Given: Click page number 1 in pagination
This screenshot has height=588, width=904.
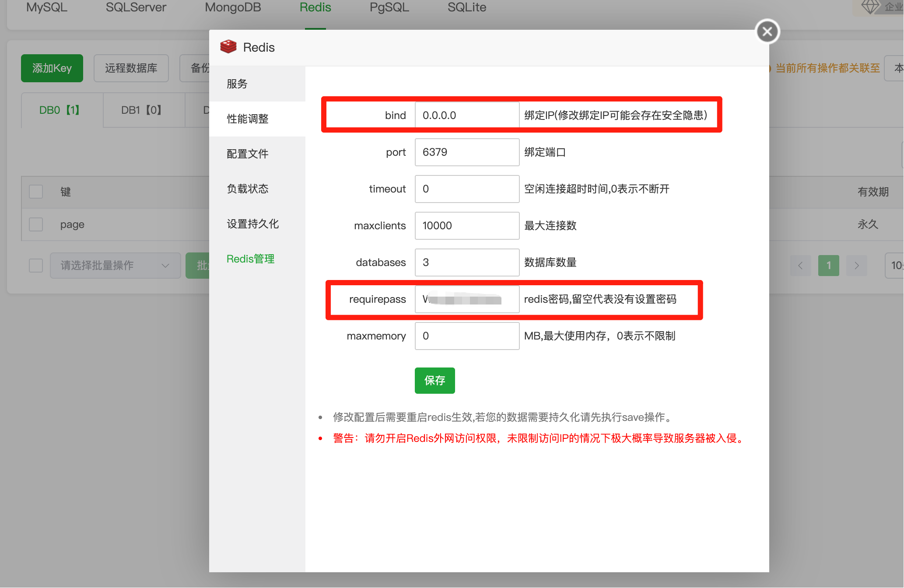Looking at the screenshot, I should (x=828, y=265).
